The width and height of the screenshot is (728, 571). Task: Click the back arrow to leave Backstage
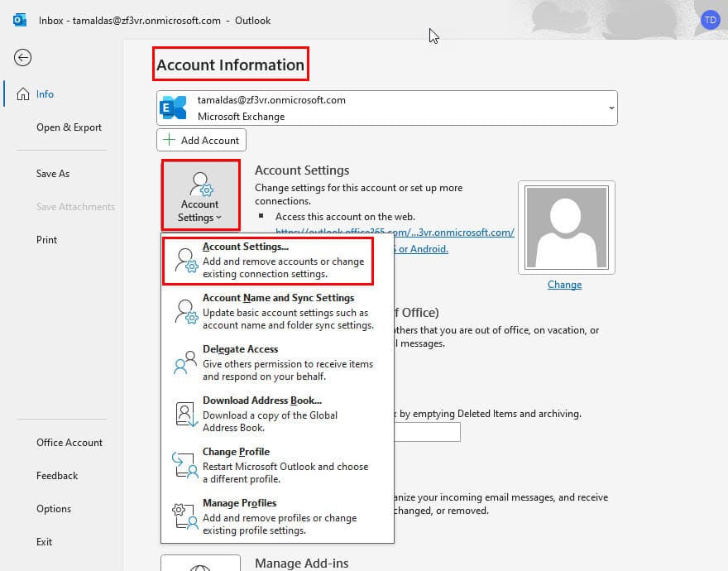tap(22, 58)
